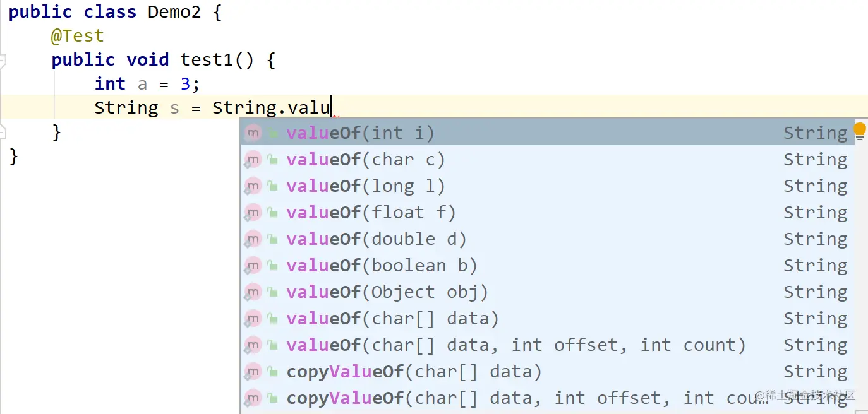Choose valueOf(long l) from completion list
Viewport: 868px width, 414px height.
pos(547,186)
